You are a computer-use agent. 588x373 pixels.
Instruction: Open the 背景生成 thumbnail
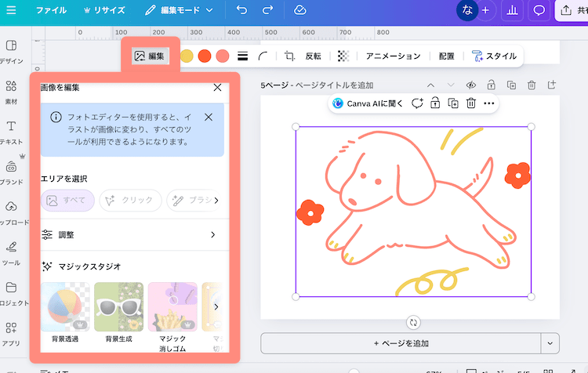point(119,307)
